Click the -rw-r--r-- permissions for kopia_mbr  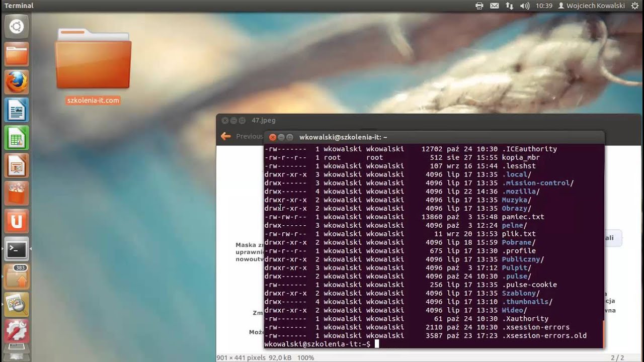(x=285, y=157)
